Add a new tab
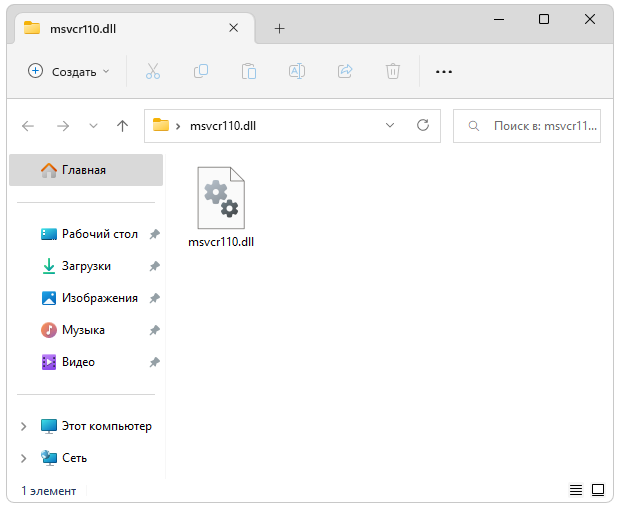619x508 pixels. pyautogui.click(x=279, y=28)
